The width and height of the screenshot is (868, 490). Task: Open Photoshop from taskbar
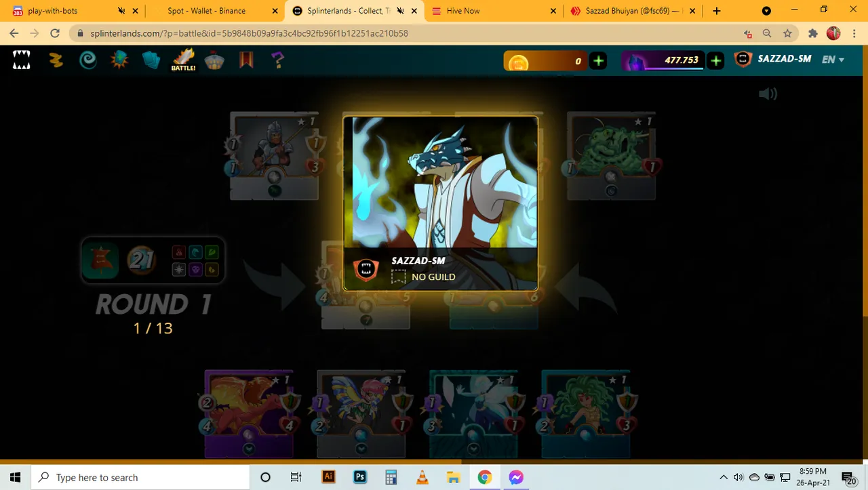click(360, 477)
